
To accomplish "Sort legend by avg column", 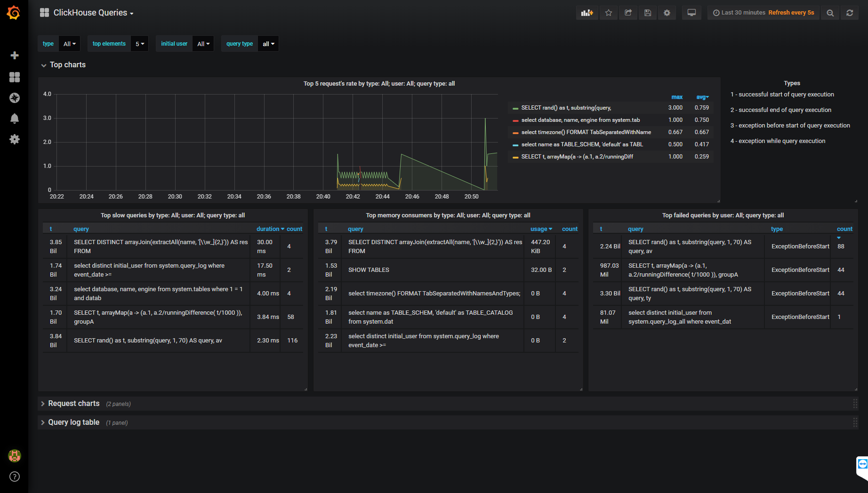I will click(702, 97).
